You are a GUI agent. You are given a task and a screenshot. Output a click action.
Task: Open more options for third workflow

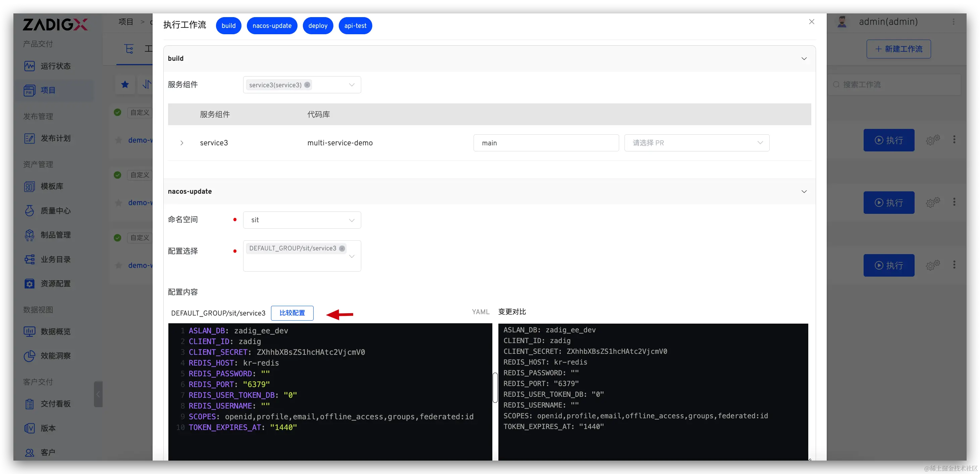point(954,265)
